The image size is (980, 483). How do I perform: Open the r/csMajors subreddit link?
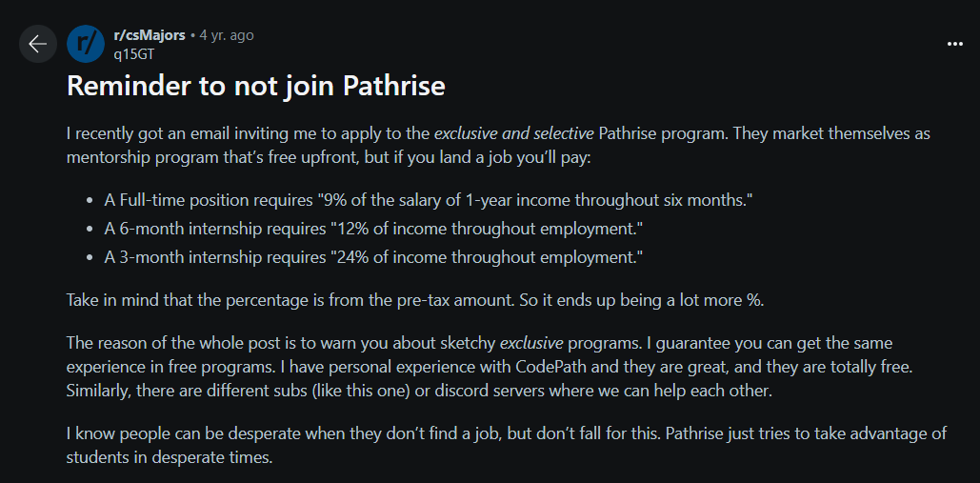click(x=150, y=35)
